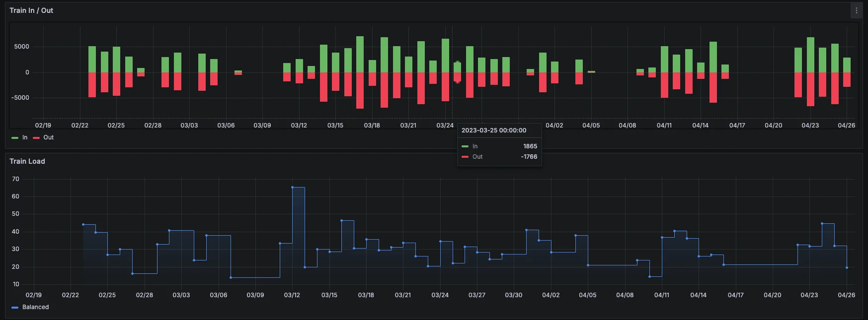The image size is (868, 320).
Task: Click the 03/12 date in Train Load axis
Action: [x=292, y=295]
